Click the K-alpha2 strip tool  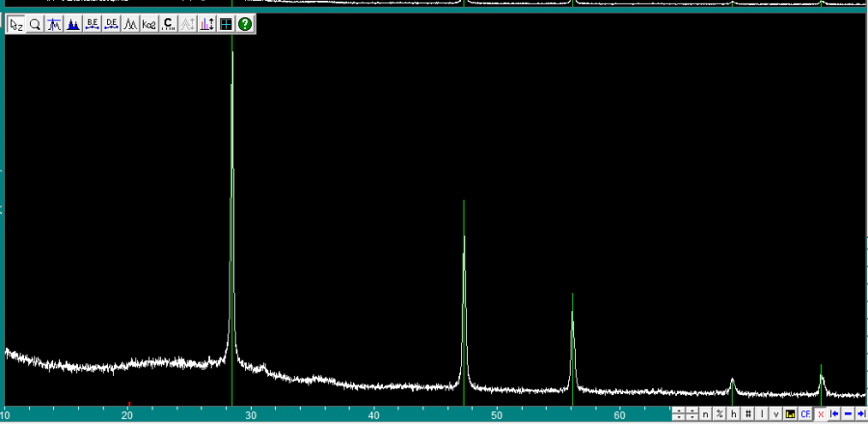(x=149, y=24)
